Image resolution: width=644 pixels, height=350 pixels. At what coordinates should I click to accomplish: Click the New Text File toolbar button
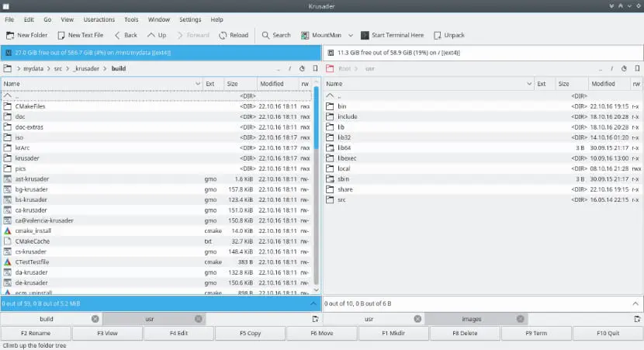[81, 36]
